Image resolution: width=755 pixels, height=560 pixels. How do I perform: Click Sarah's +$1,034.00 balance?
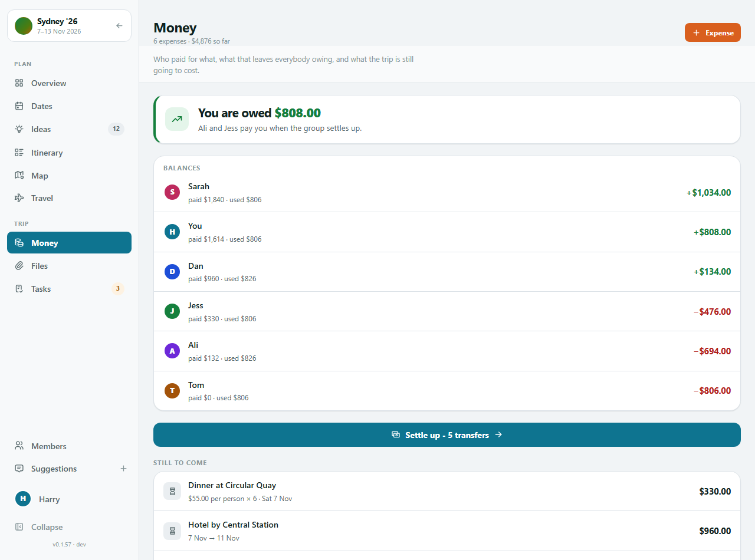pyautogui.click(x=708, y=192)
